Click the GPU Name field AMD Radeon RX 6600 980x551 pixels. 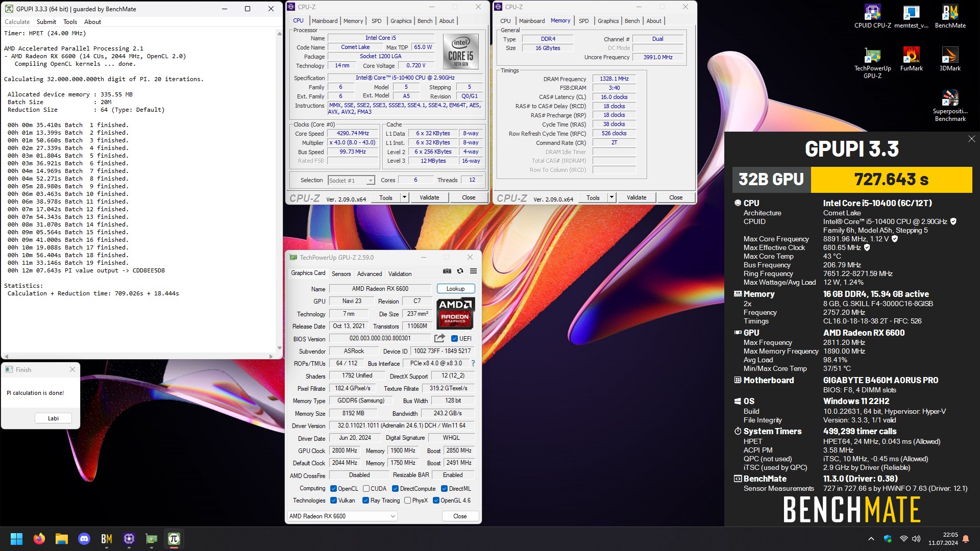pyautogui.click(x=380, y=288)
